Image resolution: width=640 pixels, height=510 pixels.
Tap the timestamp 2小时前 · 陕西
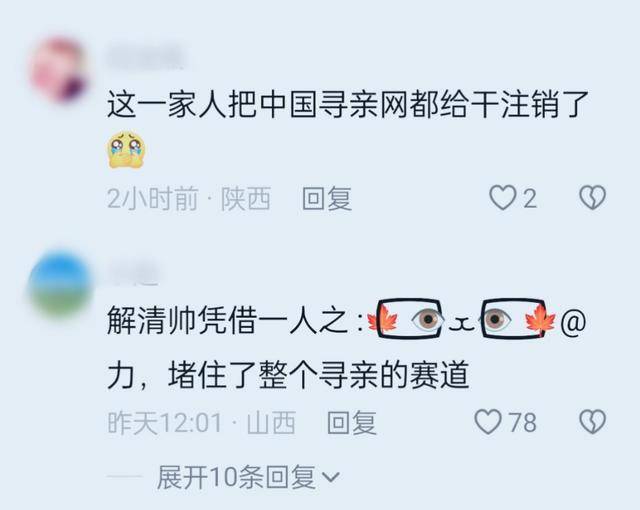coord(189,199)
